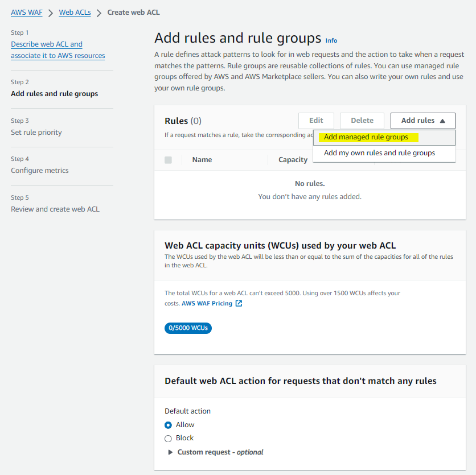This screenshot has width=476, height=475.
Task: Choose Add my own rules and rule groups
Action: pyautogui.click(x=384, y=153)
